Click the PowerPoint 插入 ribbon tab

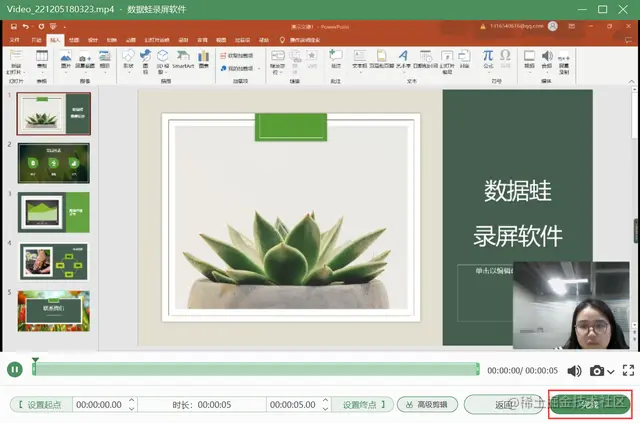55,40
